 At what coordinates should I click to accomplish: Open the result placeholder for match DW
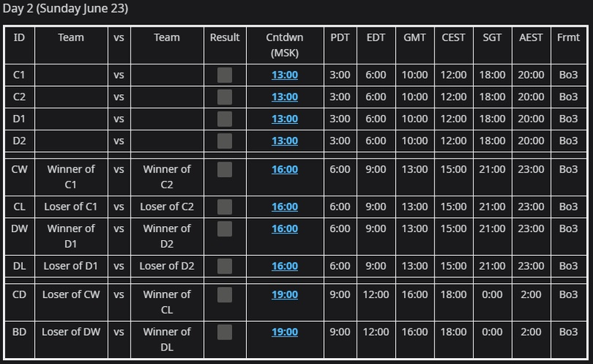point(225,229)
